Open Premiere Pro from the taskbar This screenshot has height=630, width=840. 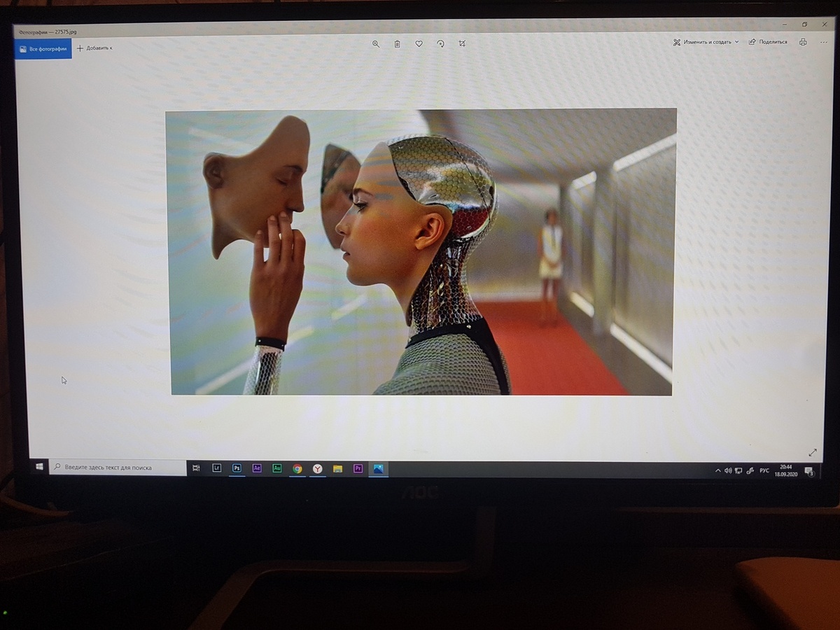pos(358,469)
